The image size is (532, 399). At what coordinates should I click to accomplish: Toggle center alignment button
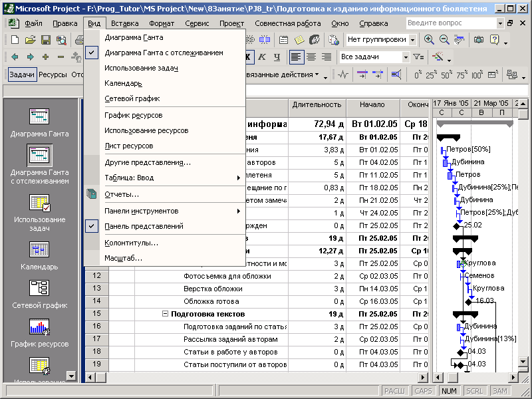tap(311, 57)
